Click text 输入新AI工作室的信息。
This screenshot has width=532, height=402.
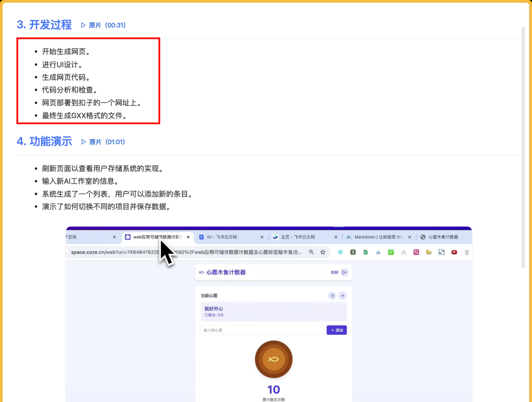click(81, 181)
